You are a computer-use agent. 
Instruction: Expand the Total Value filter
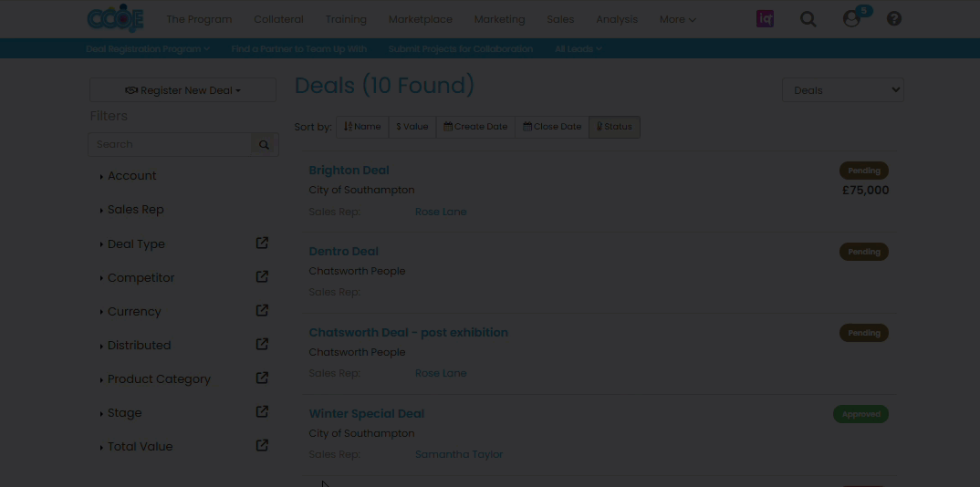pyautogui.click(x=136, y=447)
